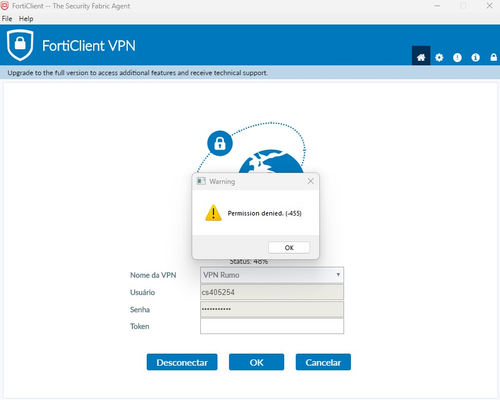Click the padlock icon in the toolbar
Image resolution: width=500 pixels, height=400 pixels.
tap(494, 57)
